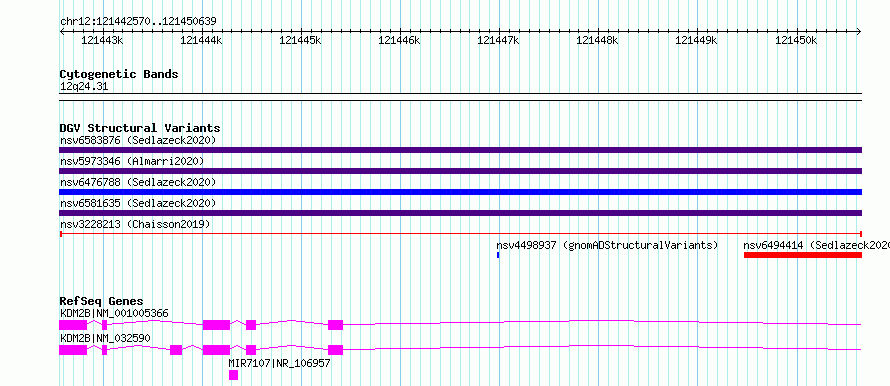This screenshot has height=386, width=890.
Task: Click the thin red nsv3228213 variant line
Action: click(x=460, y=233)
